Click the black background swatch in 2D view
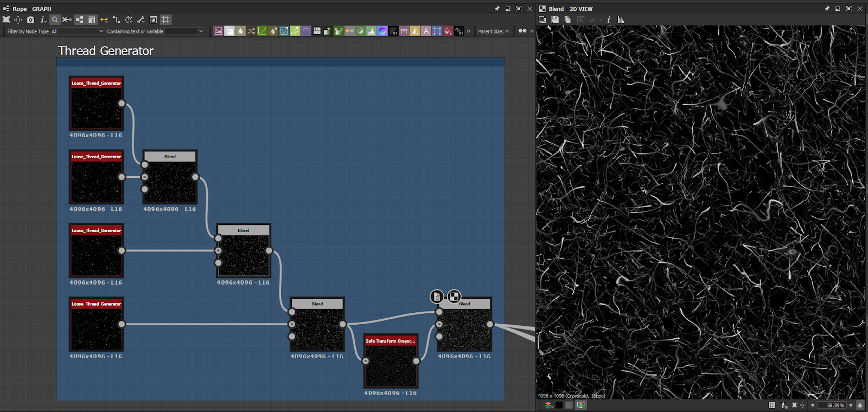The height and width of the screenshot is (412, 868). (x=559, y=405)
